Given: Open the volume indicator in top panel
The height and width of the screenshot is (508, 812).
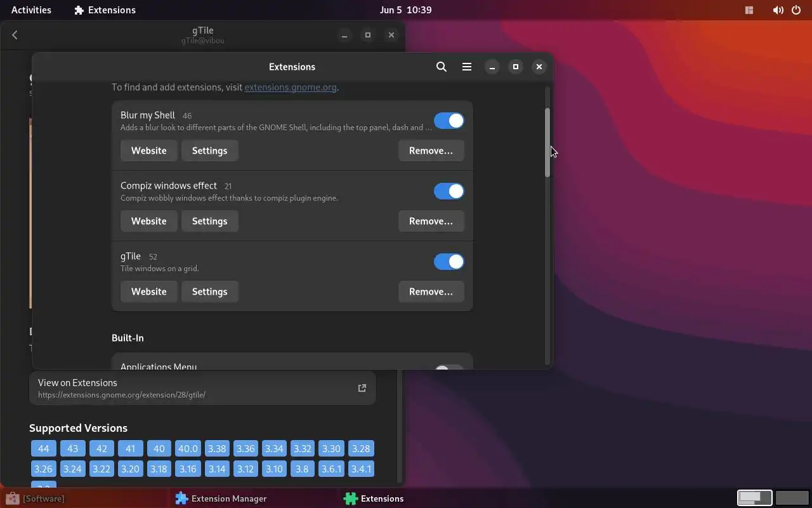Looking at the screenshot, I should (x=778, y=10).
